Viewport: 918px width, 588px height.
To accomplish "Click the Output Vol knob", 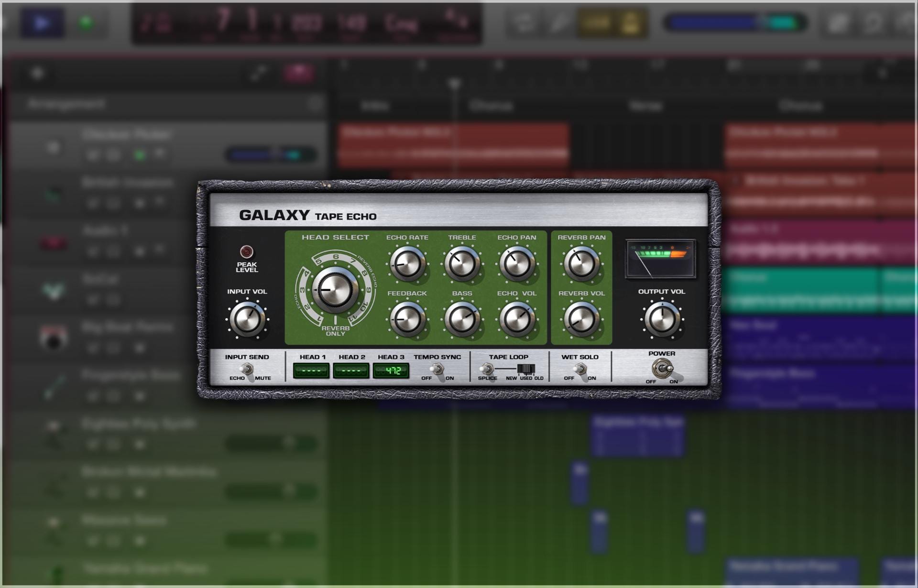I will (662, 319).
